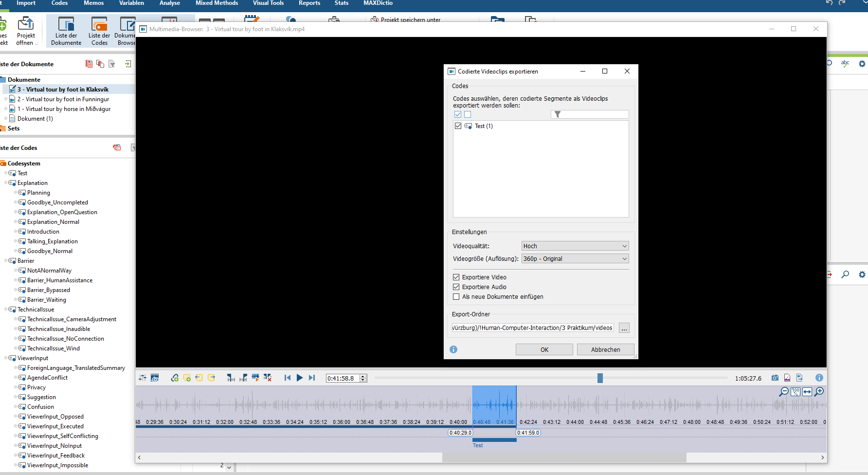Start video playback with Play button
This screenshot has width=868, height=475.
pyautogui.click(x=300, y=378)
